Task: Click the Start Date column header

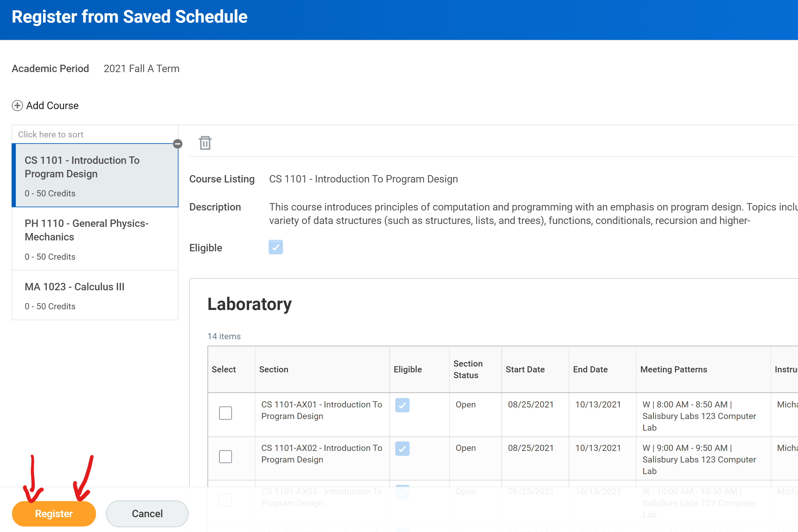Action: 525,369
